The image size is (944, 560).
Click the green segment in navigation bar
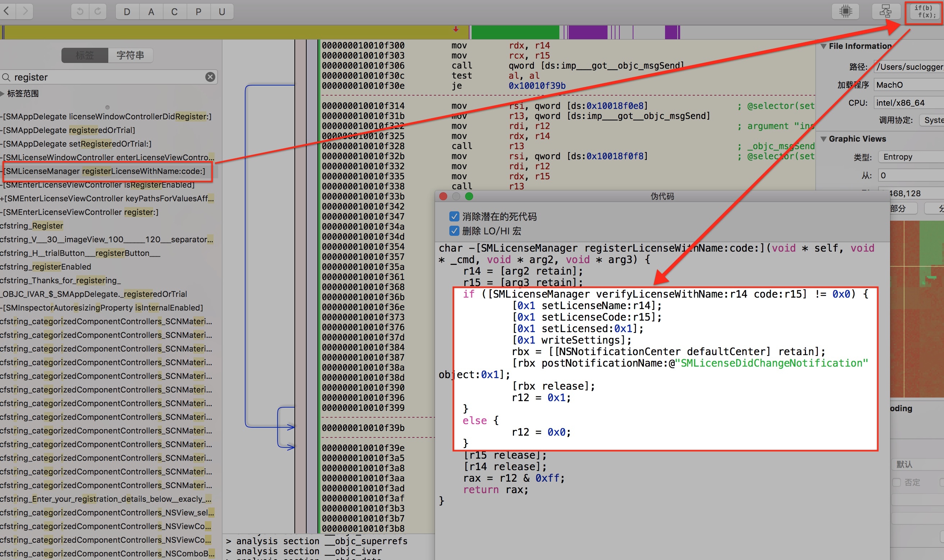(515, 32)
